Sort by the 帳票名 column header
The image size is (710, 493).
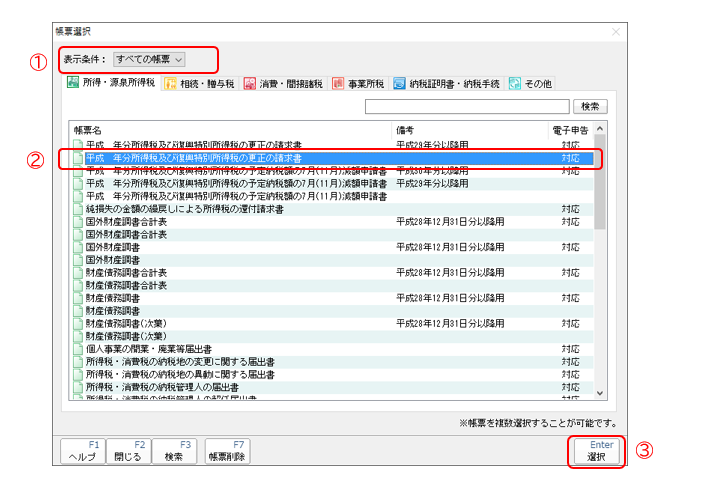click(x=231, y=130)
